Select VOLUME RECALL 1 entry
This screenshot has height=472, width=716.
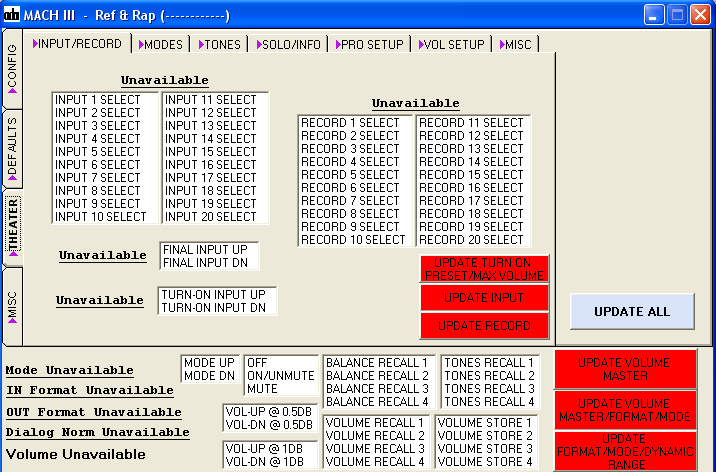click(x=375, y=422)
